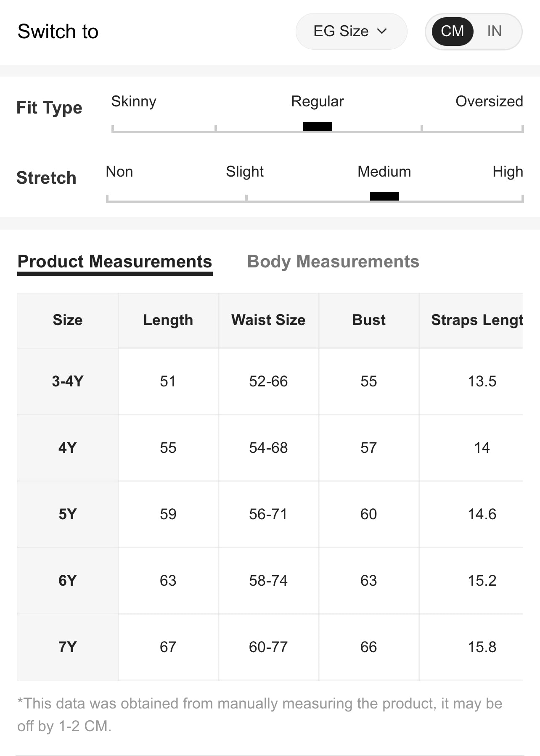This screenshot has width=540, height=756.
Task: Select the 5Y size row
Action: tap(68, 514)
